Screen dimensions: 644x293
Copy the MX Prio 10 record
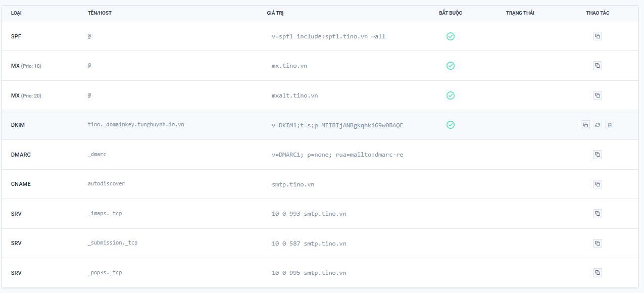click(x=598, y=66)
